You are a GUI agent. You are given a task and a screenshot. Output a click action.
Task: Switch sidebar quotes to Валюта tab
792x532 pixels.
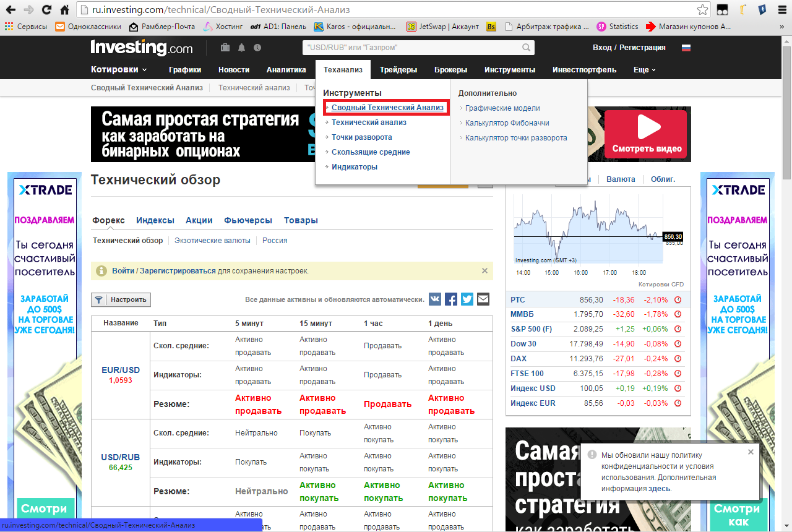pos(621,179)
